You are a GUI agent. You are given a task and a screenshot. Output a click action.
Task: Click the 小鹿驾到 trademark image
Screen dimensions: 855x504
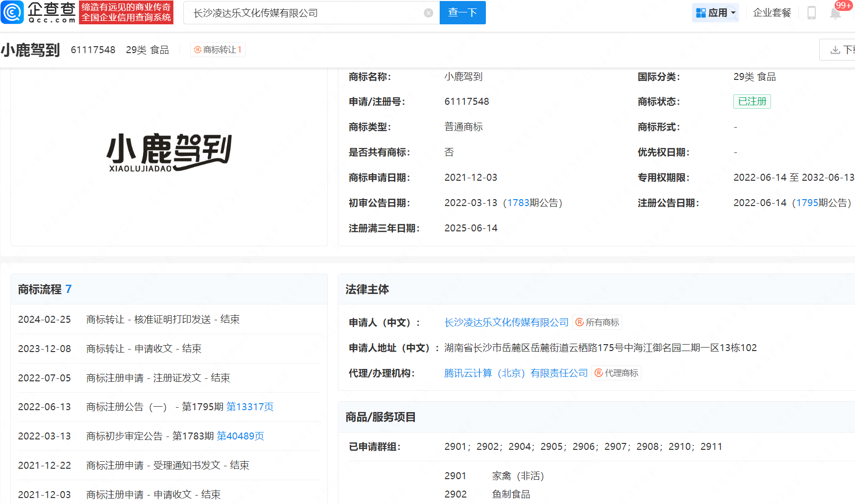pyautogui.click(x=169, y=152)
